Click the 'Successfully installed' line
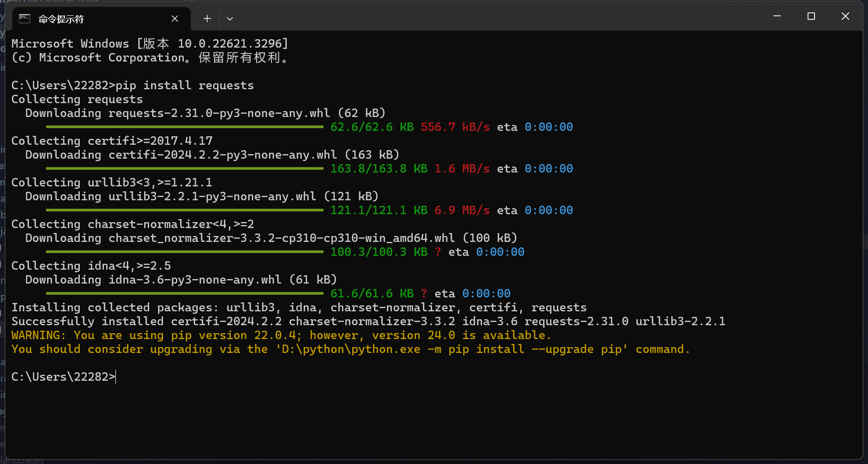The height and width of the screenshot is (464, 868). coord(369,321)
